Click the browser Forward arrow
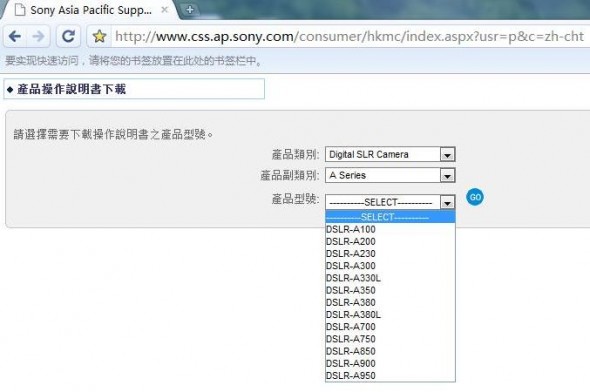 point(38,36)
